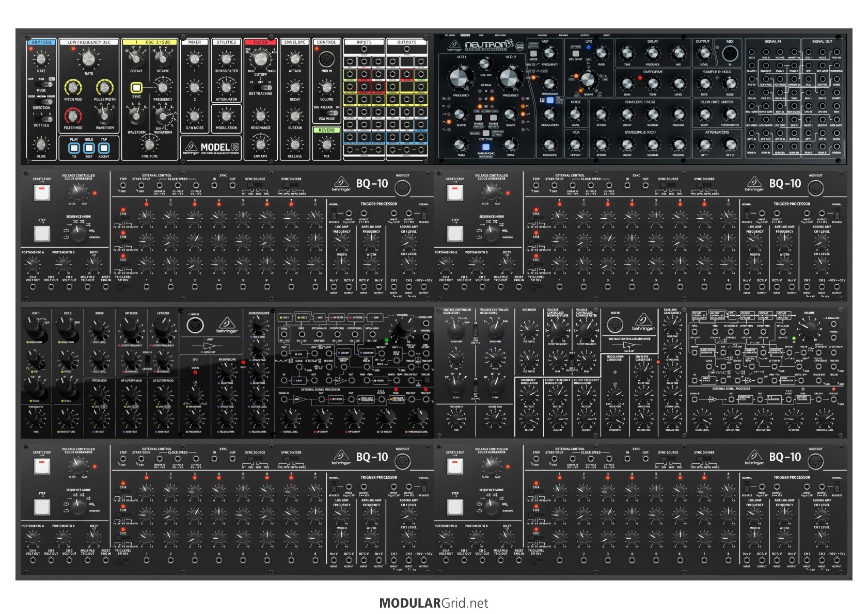Click the Model 15 GLIDE knob
868x614 pixels.
tap(41, 144)
